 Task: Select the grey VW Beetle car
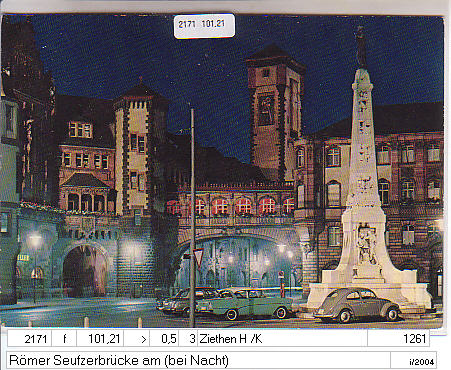[x=357, y=305]
